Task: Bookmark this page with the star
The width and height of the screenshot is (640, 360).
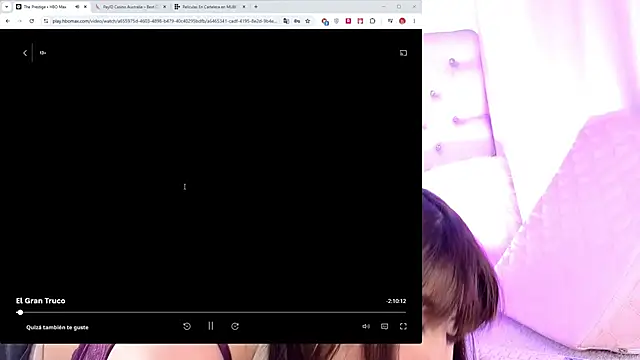Action: pyautogui.click(x=308, y=21)
